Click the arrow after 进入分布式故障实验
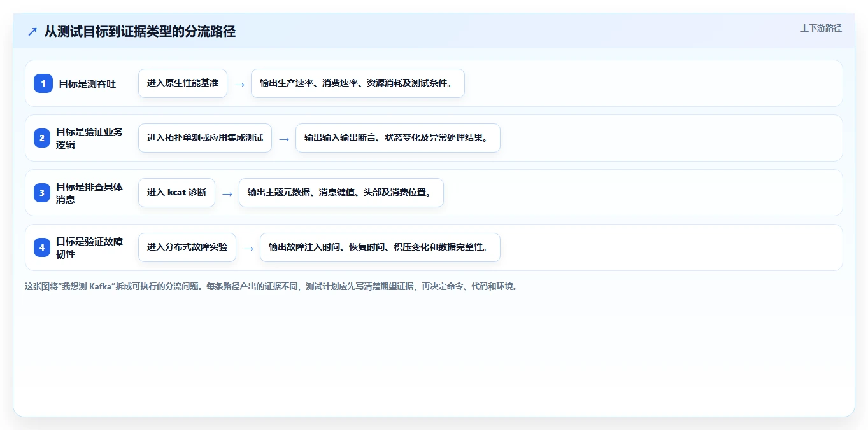 pos(248,248)
